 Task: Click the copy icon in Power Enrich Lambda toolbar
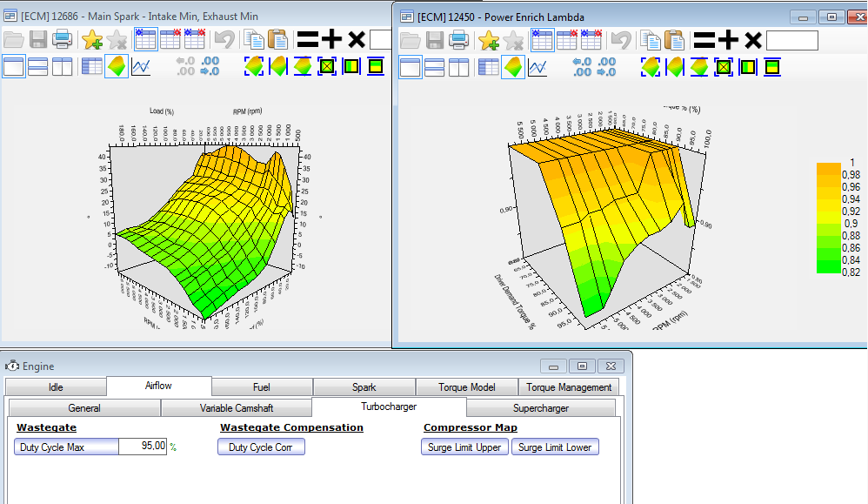(x=650, y=40)
